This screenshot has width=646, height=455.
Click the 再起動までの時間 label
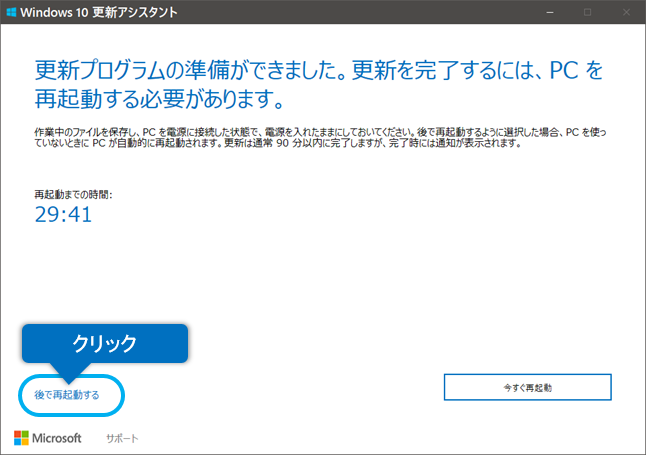[73, 195]
